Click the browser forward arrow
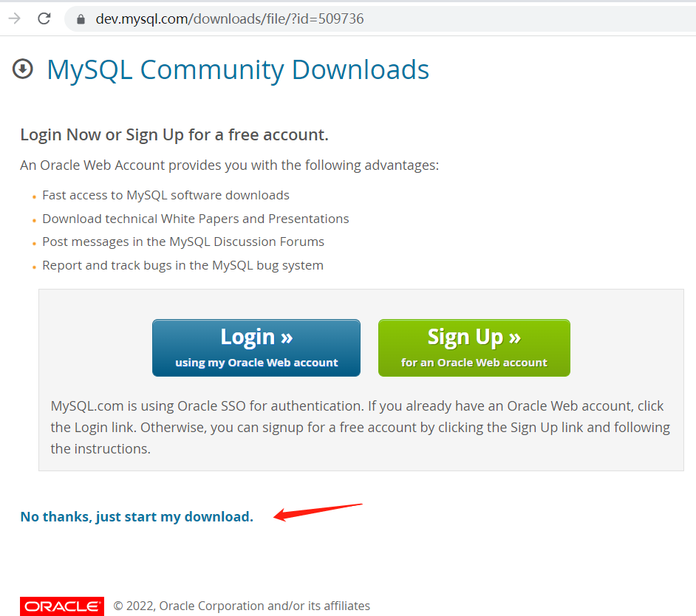 click(x=15, y=18)
